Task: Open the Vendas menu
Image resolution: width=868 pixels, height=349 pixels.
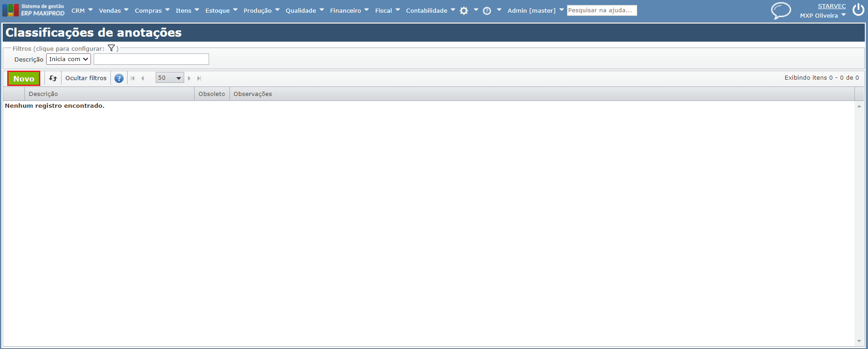Action: pyautogui.click(x=114, y=10)
